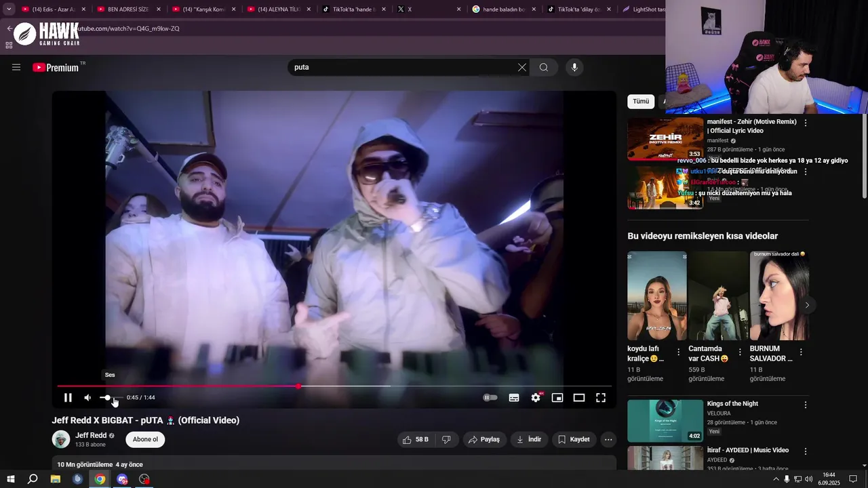Open YouTube hamburger guide menu
The width and height of the screenshot is (868, 488).
16,67
